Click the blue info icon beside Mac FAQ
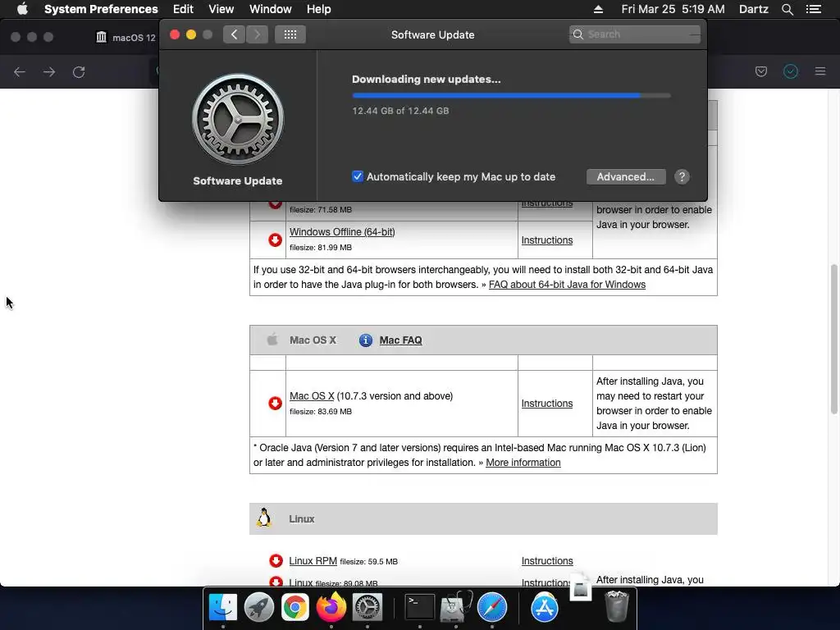The height and width of the screenshot is (630, 840). 365,340
